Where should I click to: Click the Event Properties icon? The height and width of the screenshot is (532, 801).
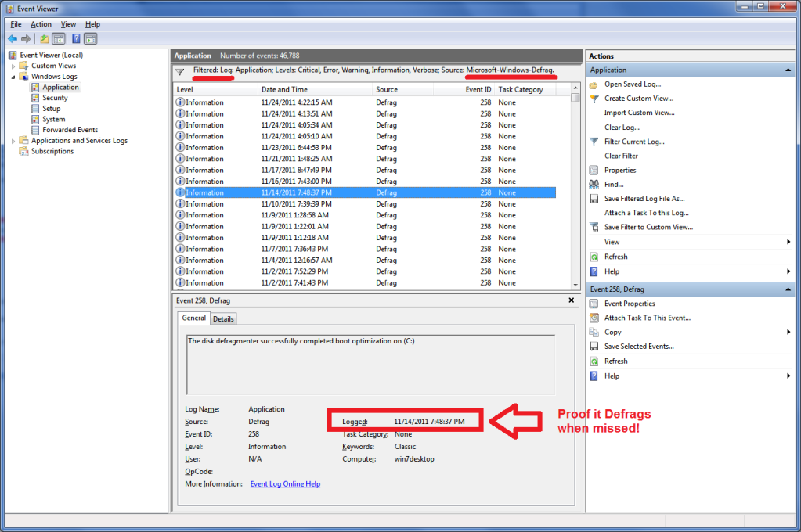pos(594,304)
